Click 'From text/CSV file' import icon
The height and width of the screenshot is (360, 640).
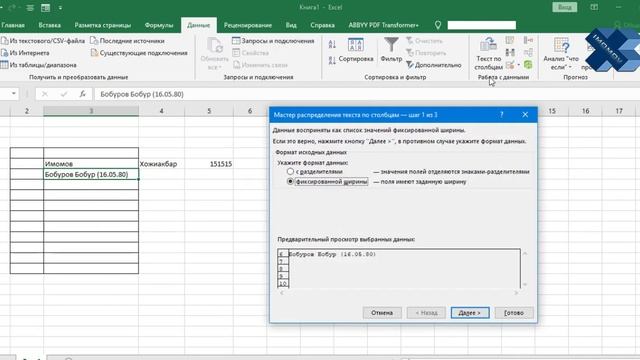pos(4,41)
